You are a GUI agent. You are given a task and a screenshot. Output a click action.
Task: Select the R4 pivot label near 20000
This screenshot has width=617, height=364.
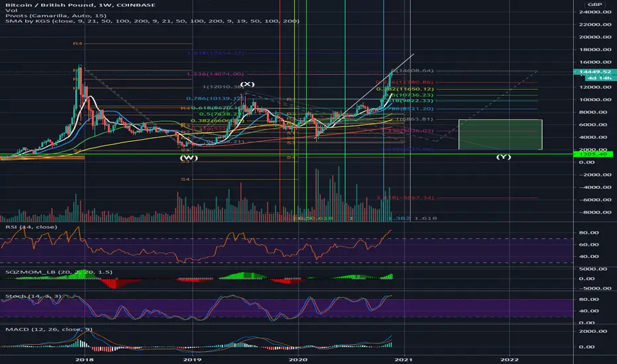tap(77, 43)
